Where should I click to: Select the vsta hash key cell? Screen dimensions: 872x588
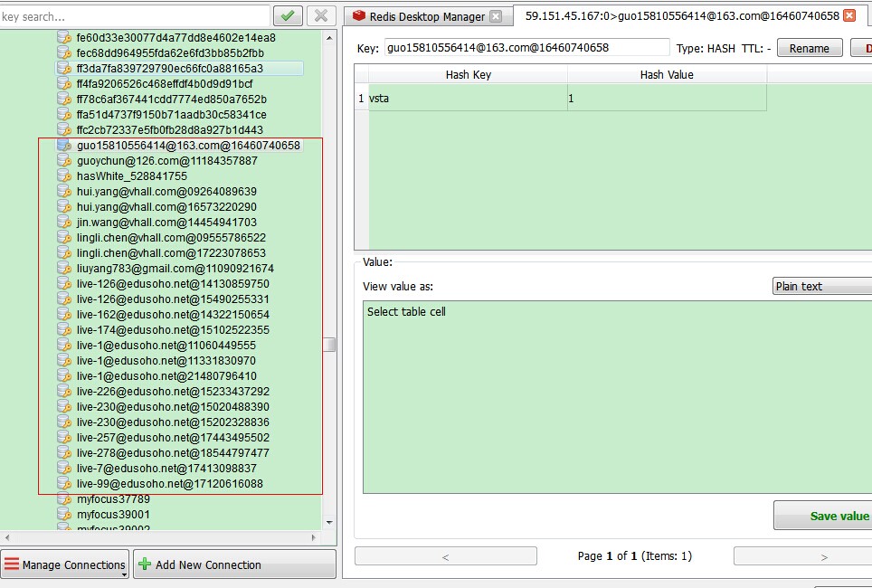click(x=468, y=98)
